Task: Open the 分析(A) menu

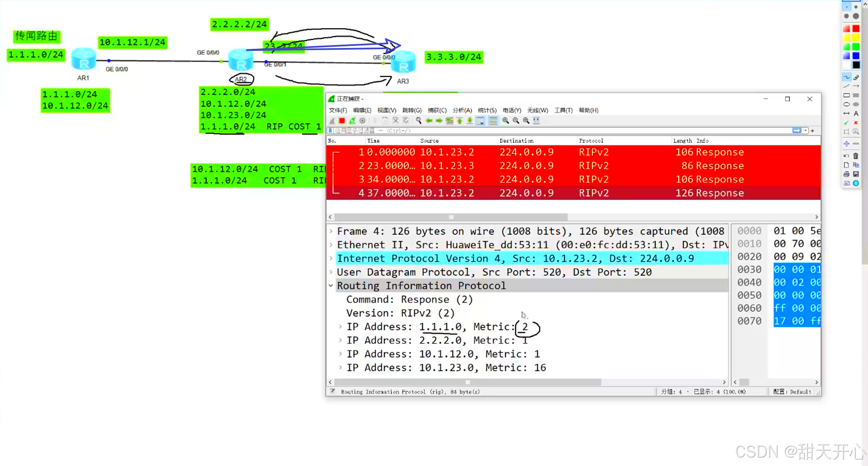Action: pos(462,110)
